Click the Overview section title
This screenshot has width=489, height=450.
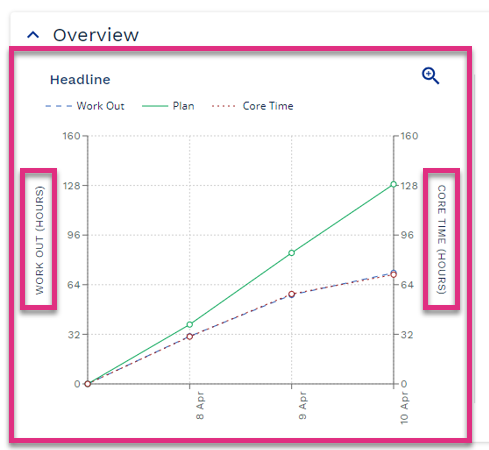click(96, 35)
